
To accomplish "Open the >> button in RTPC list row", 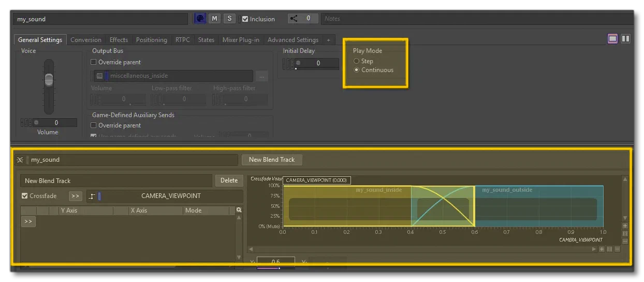I will pyautogui.click(x=28, y=221).
